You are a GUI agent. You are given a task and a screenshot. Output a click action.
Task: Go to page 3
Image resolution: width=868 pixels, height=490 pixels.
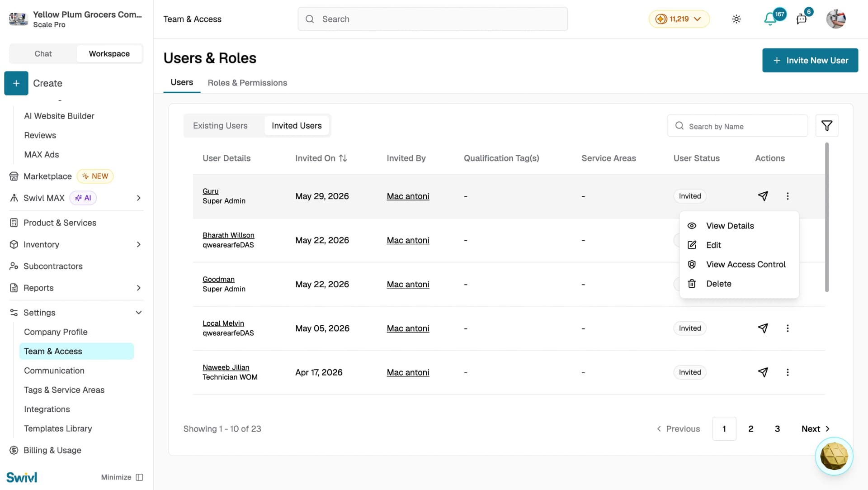tap(777, 429)
